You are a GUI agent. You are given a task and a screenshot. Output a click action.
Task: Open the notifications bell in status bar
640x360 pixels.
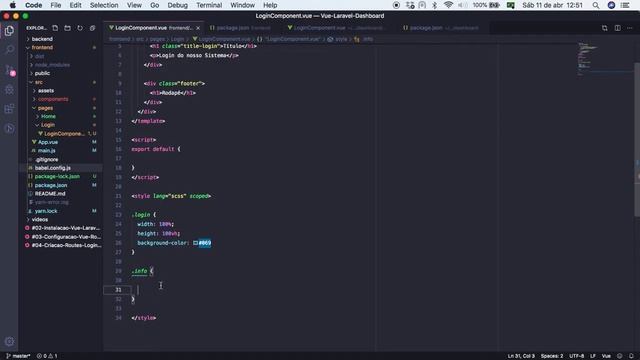(631, 356)
